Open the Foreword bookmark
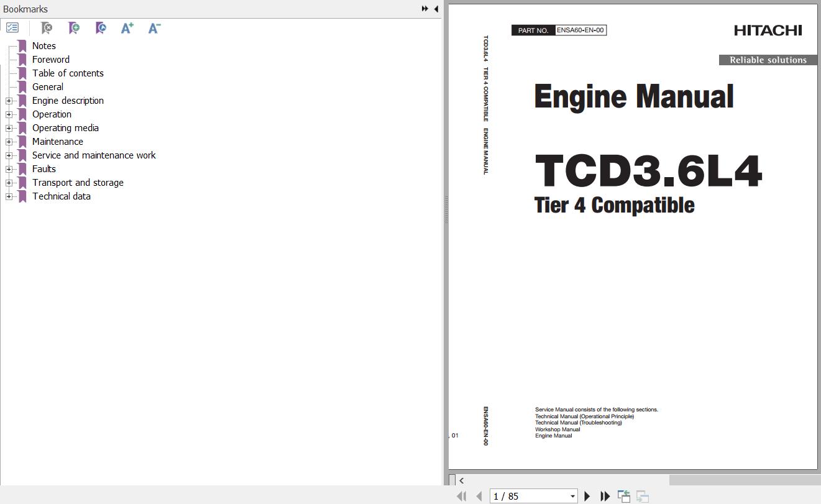 (51, 60)
